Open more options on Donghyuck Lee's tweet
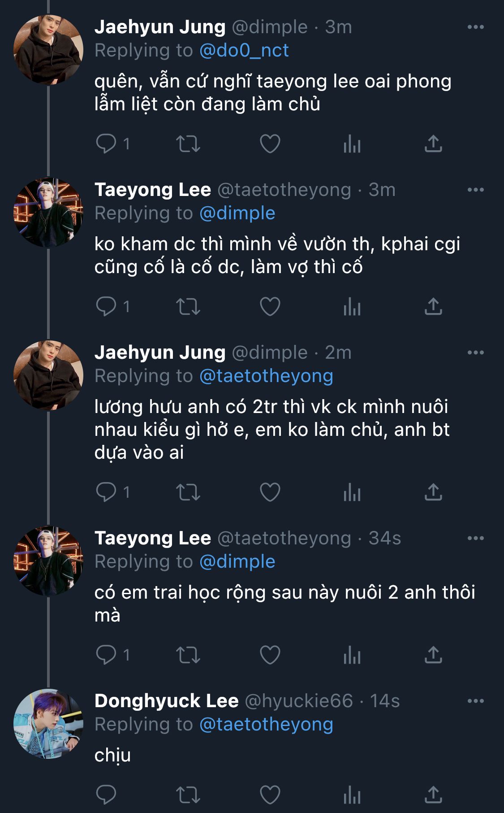Screen dimensions: 504x813 (475, 701)
